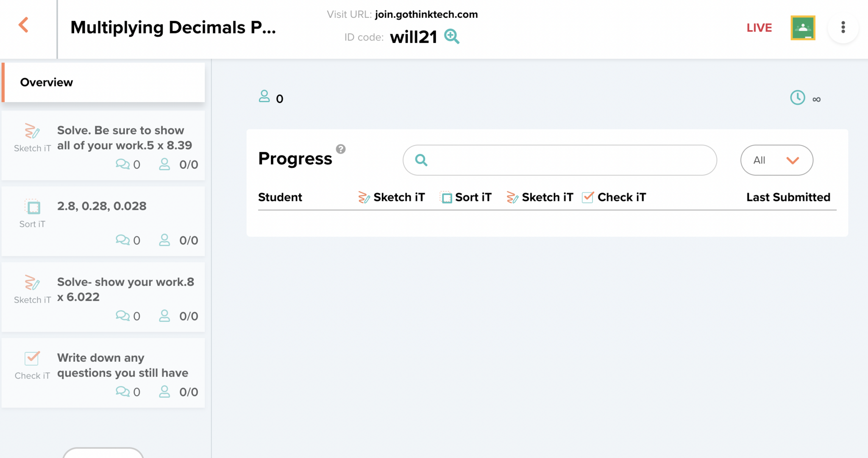Click the orange back arrow icon

(24, 25)
